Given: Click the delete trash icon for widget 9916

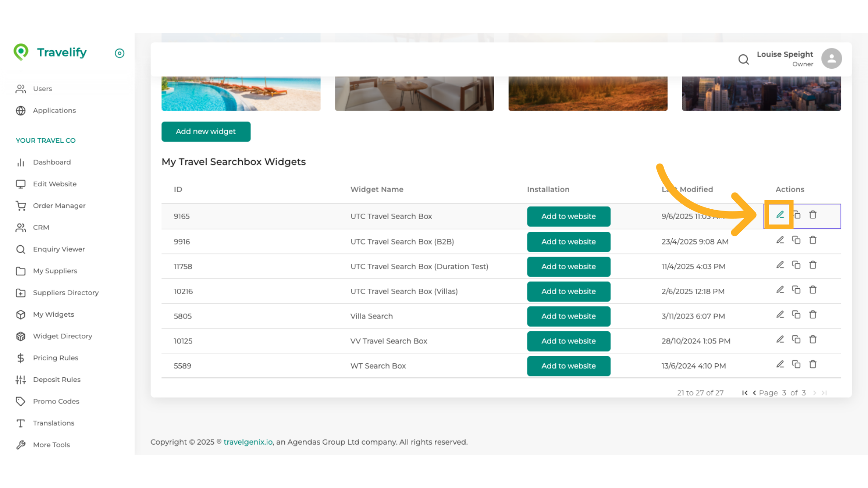Looking at the screenshot, I should pyautogui.click(x=813, y=240).
